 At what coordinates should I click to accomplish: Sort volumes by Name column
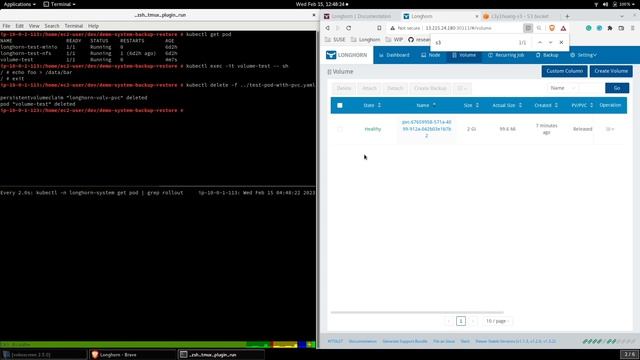coord(426,105)
